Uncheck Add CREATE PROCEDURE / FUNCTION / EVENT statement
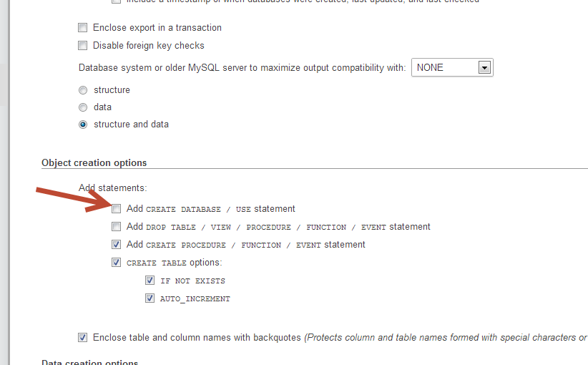588x365 pixels. tap(117, 245)
